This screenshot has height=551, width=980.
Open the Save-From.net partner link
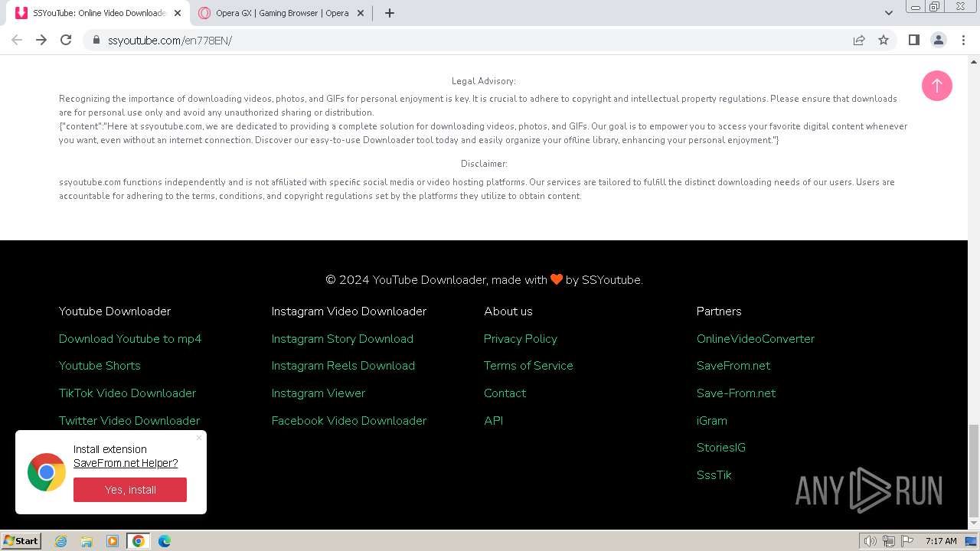click(x=736, y=393)
